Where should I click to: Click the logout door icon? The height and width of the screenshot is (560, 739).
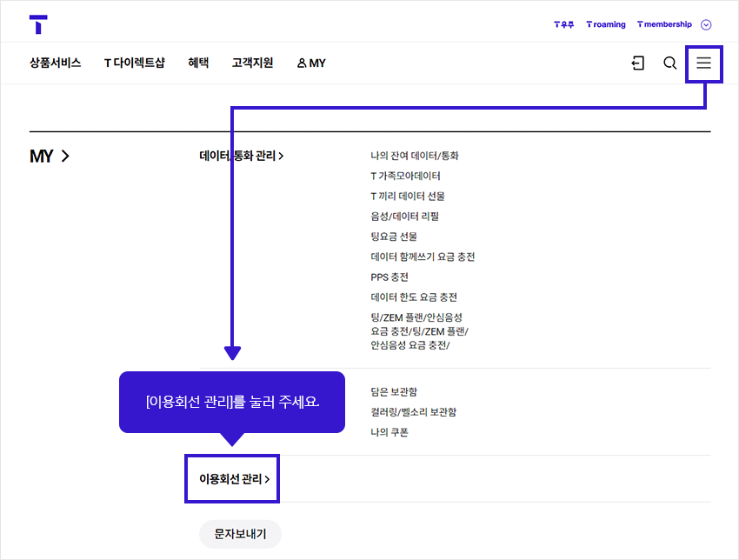point(637,63)
